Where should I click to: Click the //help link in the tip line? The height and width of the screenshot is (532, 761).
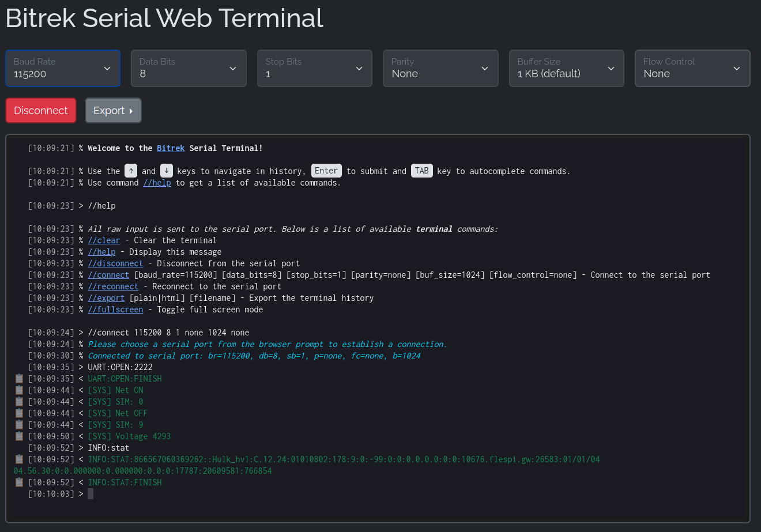(x=157, y=183)
